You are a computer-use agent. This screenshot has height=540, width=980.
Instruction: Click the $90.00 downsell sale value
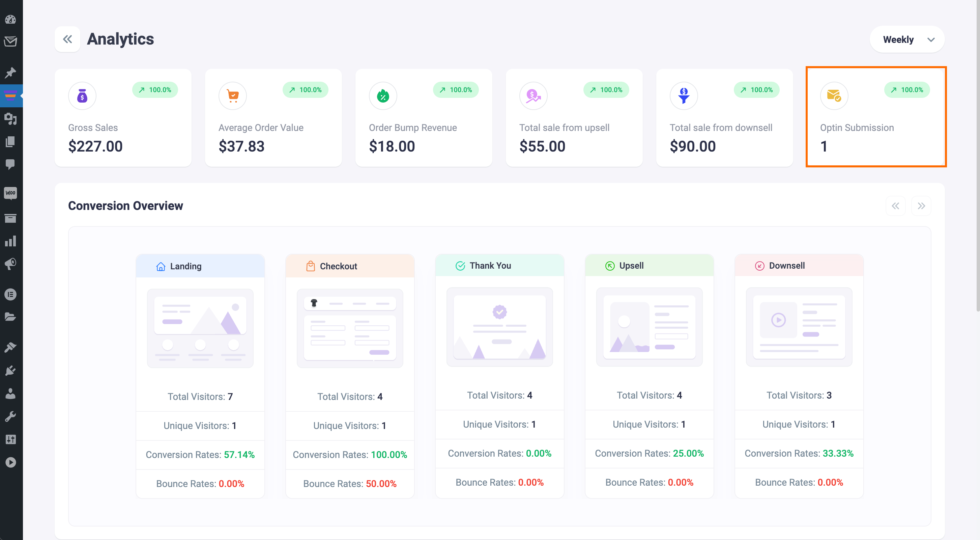tap(693, 146)
